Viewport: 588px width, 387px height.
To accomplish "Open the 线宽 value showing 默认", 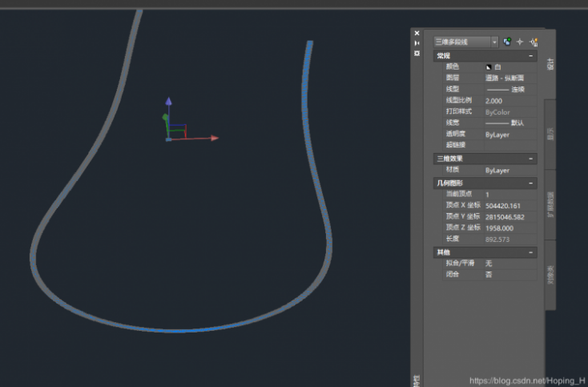I will [x=510, y=123].
